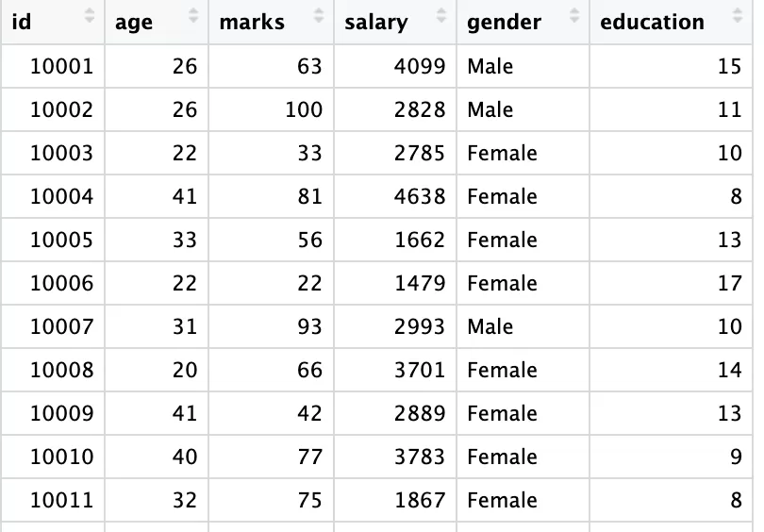This screenshot has height=532, width=764.
Task: Click the salary value 3701
Action: pos(420,370)
